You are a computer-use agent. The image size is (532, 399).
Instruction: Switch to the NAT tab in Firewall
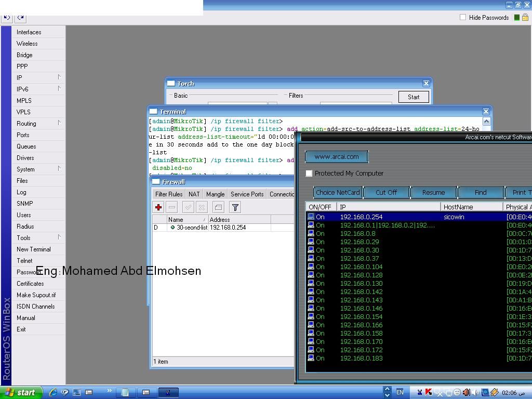coord(194,194)
